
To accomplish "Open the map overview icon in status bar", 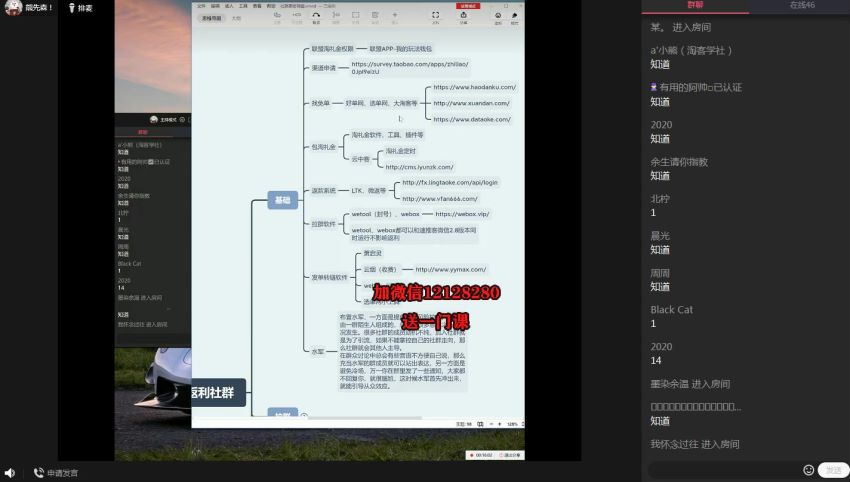I will point(480,424).
